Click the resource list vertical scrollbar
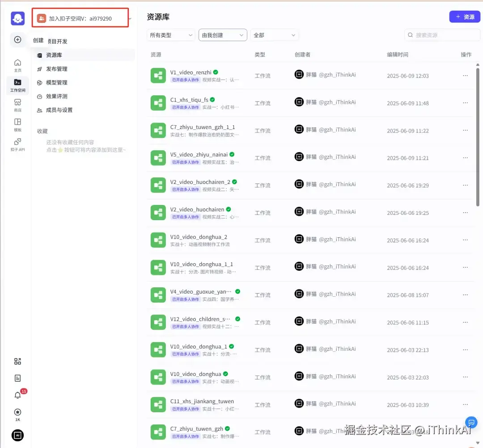Image resolution: width=483 pixels, height=448 pixels. 478,137
